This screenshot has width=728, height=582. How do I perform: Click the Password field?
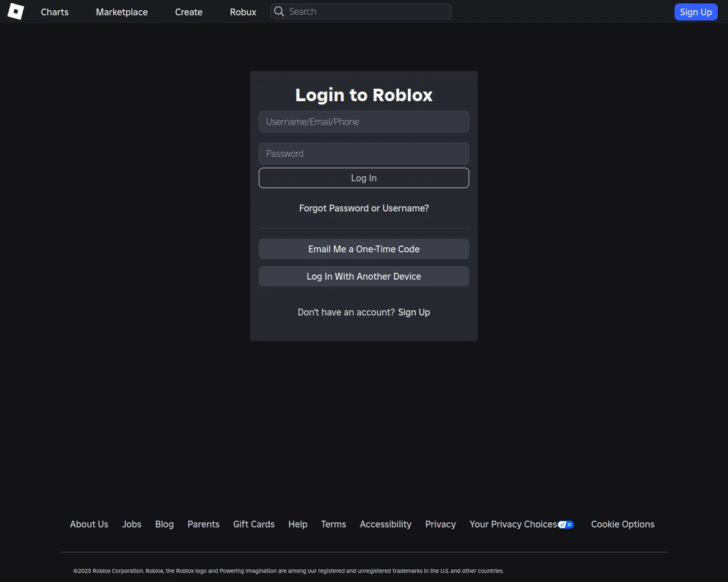click(364, 153)
